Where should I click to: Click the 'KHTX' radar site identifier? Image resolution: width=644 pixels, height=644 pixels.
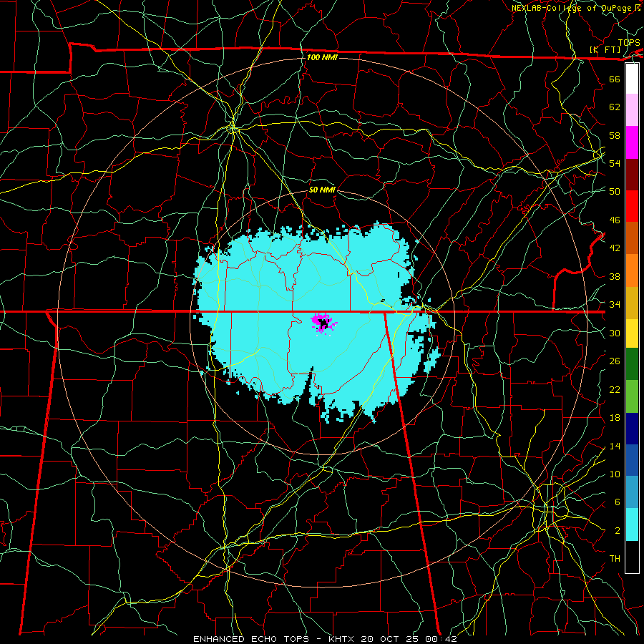tap(343, 639)
